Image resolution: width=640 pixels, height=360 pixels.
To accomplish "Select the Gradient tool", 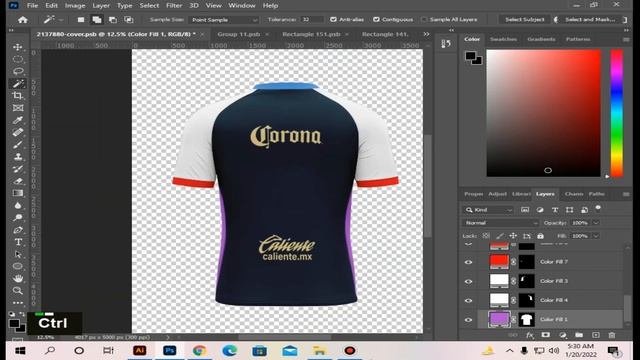I will (18, 193).
